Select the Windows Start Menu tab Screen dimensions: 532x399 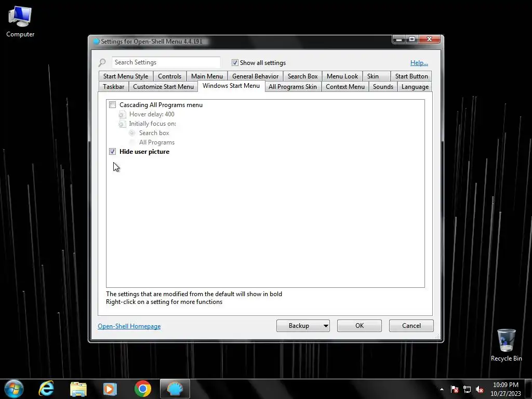231,86
